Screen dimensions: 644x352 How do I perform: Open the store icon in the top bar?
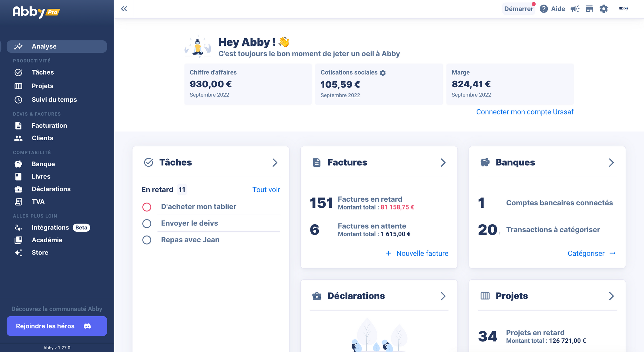pos(589,9)
